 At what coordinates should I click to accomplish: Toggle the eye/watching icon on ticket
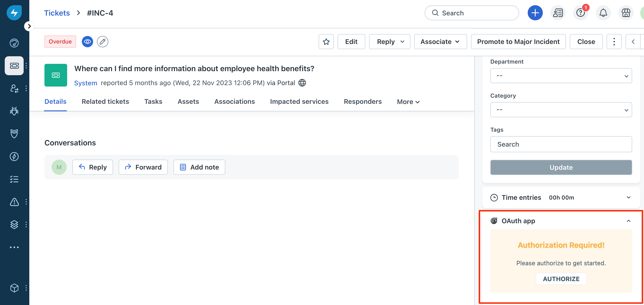click(x=87, y=41)
